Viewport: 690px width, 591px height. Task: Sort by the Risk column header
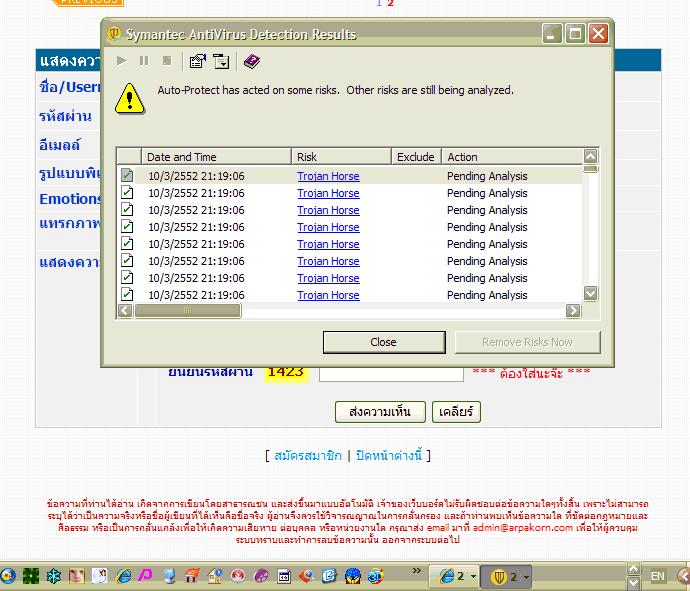click(341, 157)
